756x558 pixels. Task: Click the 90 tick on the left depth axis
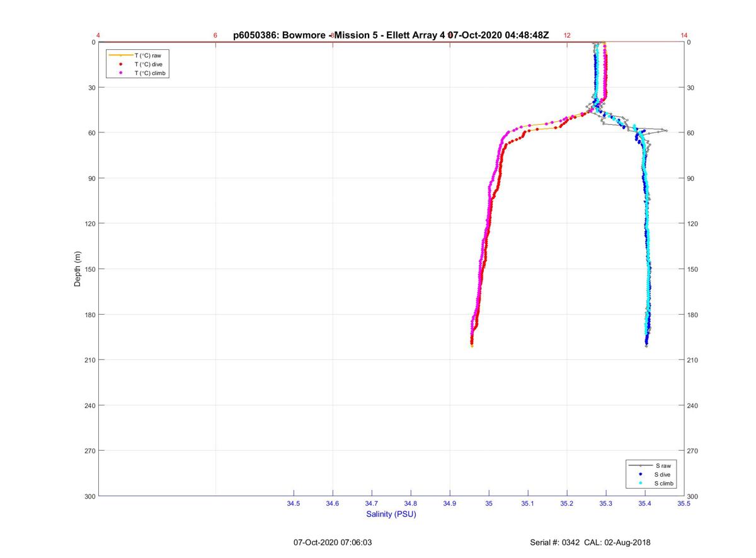[x=92, y=178]
